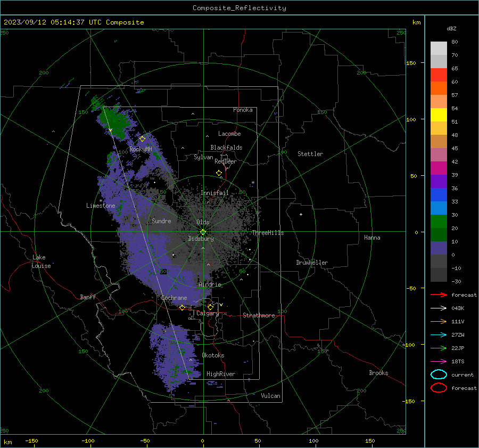Viewport: 479px width, 448px height.
Task: Click the red forecast arrow in legend
Action: click(x=439, y=295)
